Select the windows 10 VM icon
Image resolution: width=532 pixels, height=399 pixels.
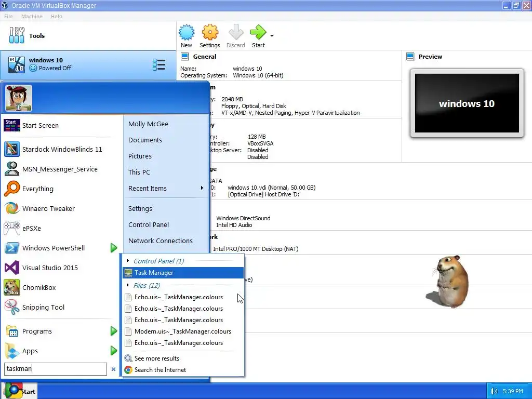pos(16,64)
